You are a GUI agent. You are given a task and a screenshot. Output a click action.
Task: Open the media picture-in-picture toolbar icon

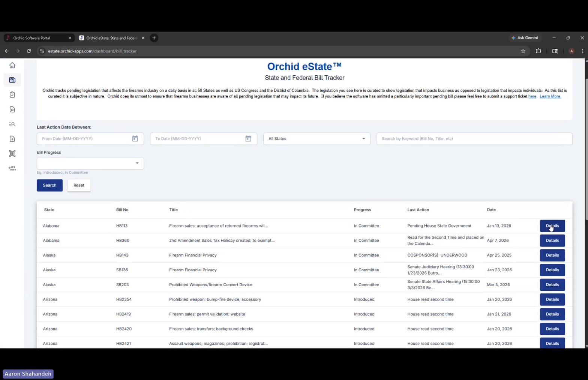point(555,51)
